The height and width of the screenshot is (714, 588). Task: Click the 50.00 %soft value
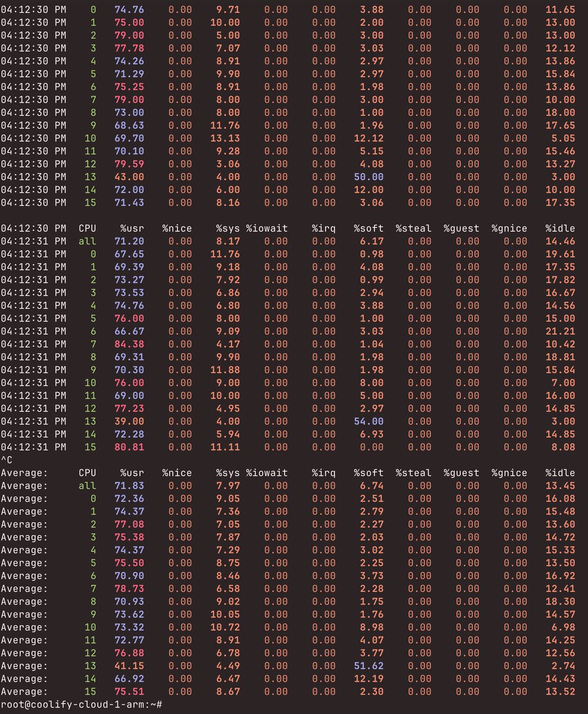(x=368, y=177)
